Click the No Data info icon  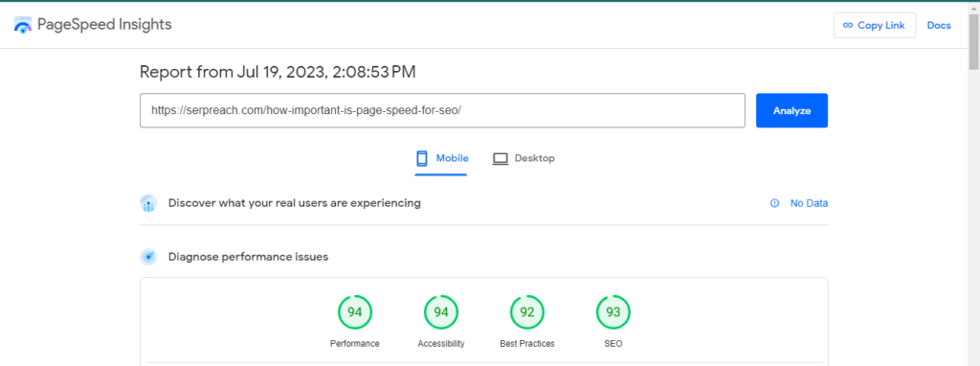pos(775,203)
